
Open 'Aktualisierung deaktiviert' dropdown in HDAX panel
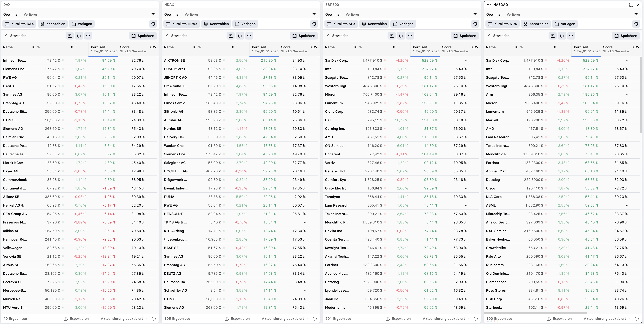[285, 318]
